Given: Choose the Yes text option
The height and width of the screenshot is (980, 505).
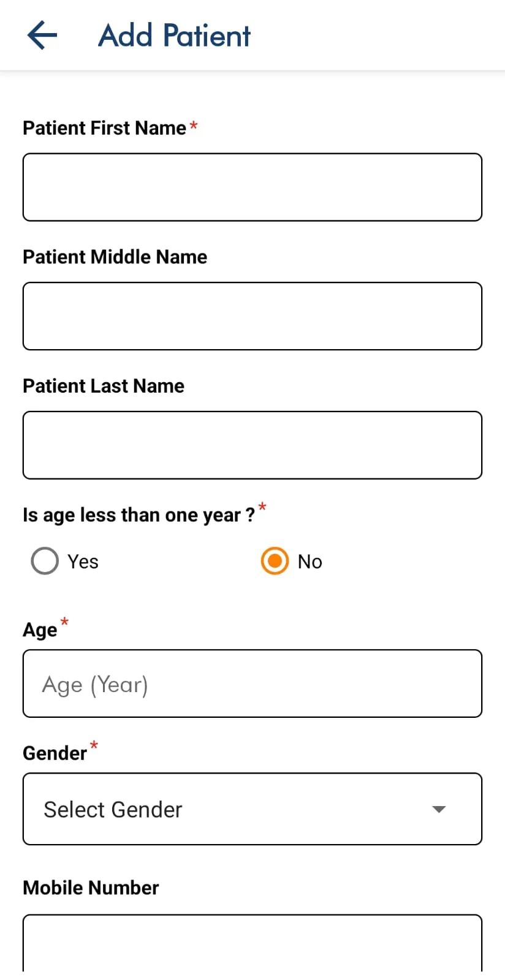Looking at the screenshot, I should [83, 562].
